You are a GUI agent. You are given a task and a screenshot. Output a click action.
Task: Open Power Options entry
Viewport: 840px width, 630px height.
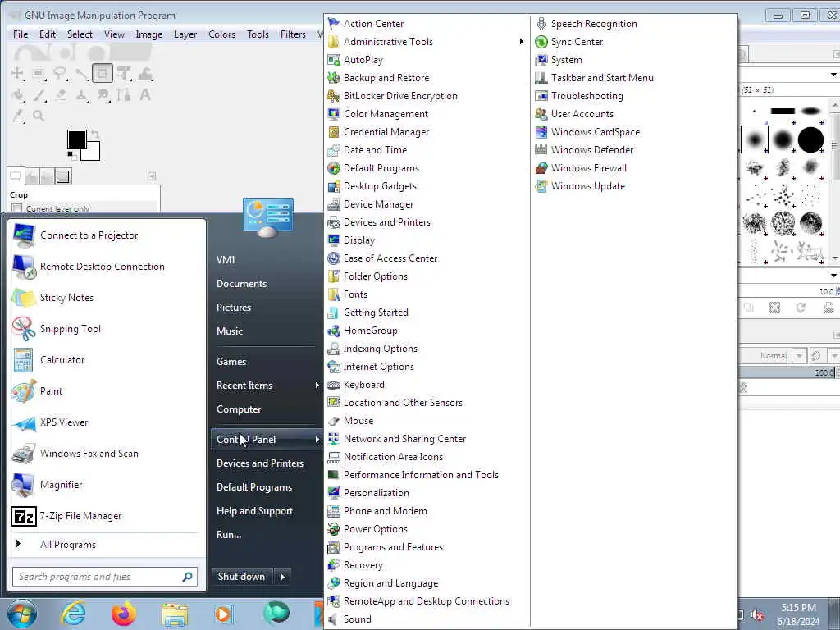pyautogui.click(x=375, y=529)
